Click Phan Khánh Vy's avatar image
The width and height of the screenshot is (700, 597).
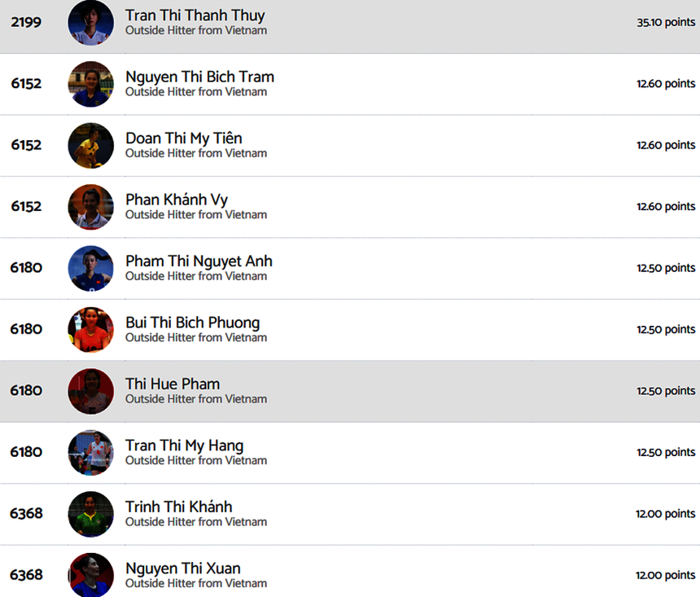pyautogui.click(x=90, y=207)
